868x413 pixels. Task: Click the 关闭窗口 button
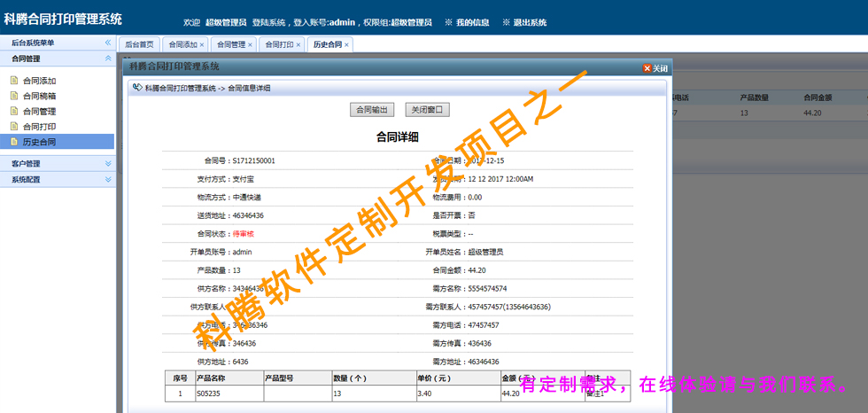(427, 110)
